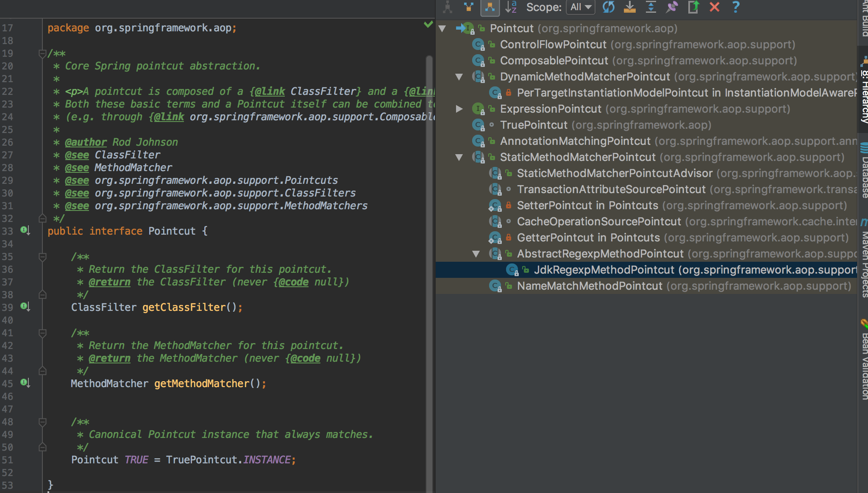Screen dimensions: 868x493
Task: Export hierarchy to a text file
Action: click(x=693, y=7)
